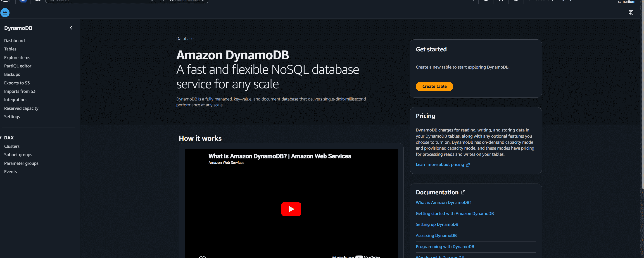
Task: Open Dashboard in the DynamoDB sidebar
Action: (x=14, y=41)
